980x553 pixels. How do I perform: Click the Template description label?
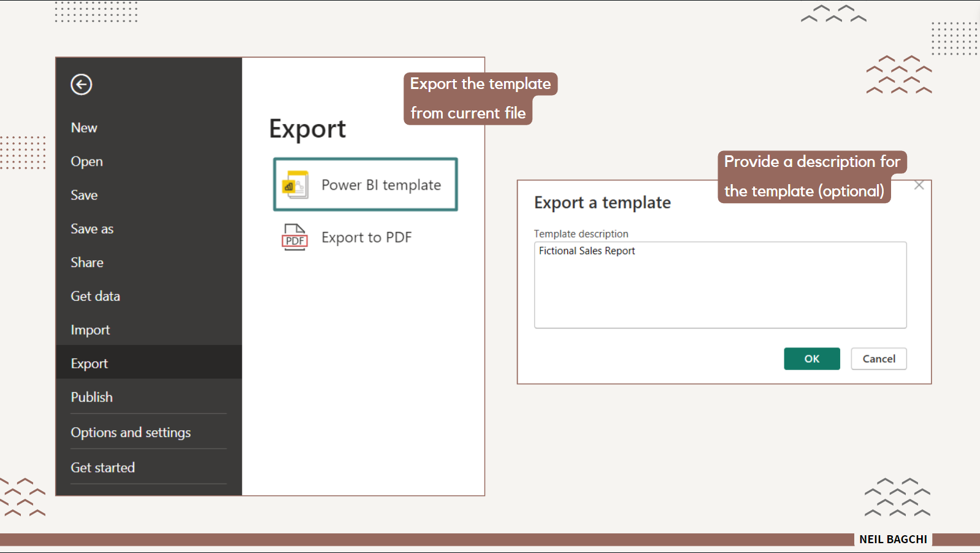click(x=581, y=234)
